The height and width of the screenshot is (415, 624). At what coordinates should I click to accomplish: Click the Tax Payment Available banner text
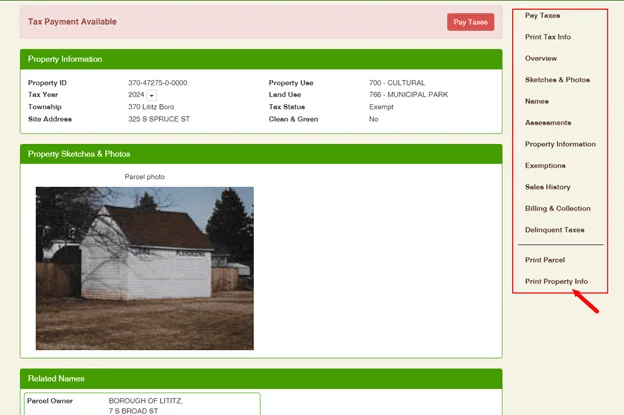point(72,21)
